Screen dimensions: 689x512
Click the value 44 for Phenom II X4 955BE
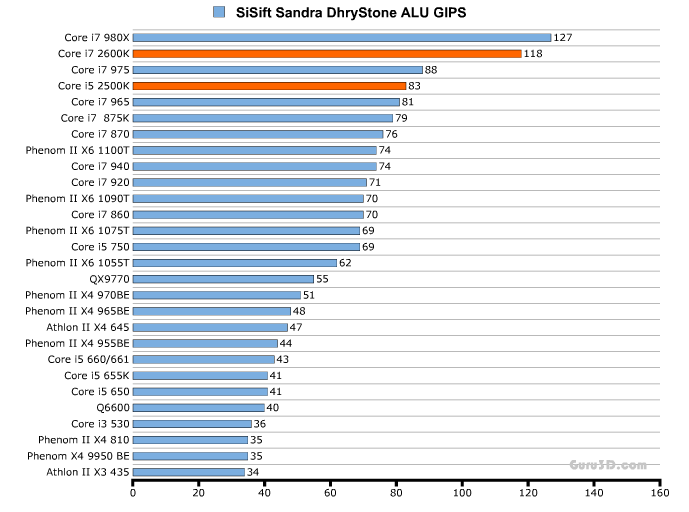[286, 343]
